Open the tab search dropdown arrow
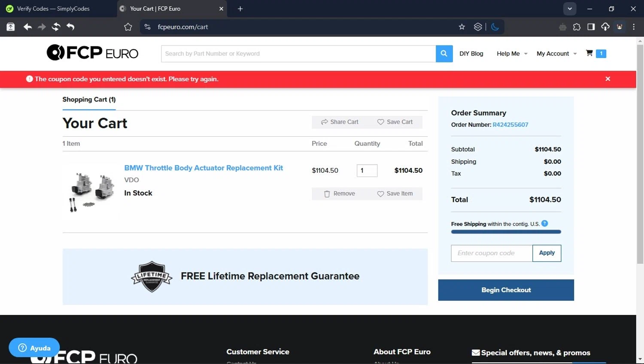Screen dimensions: 644x364 [x=569, y=9]
